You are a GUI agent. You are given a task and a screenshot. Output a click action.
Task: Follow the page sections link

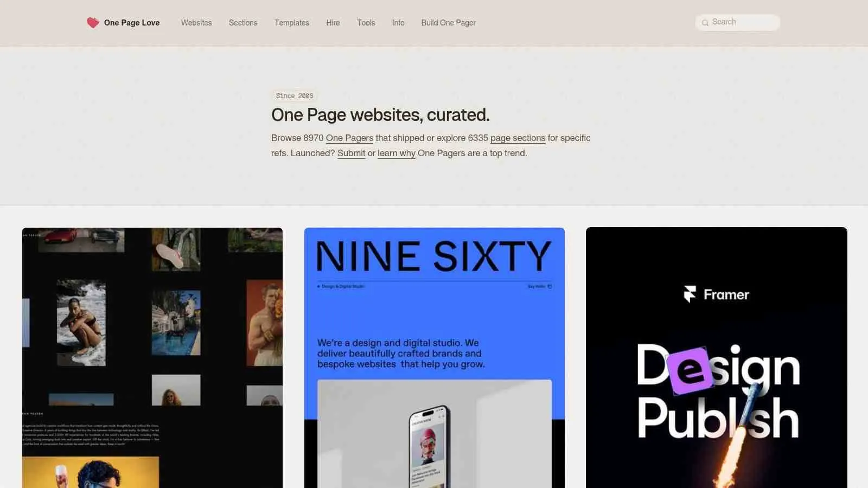pyautogui.click(x=518, y=138)
